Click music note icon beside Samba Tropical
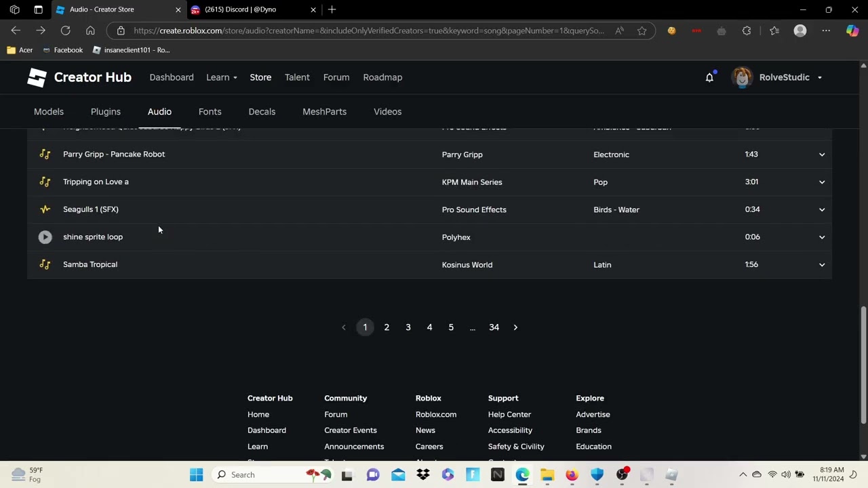 point(45,264)
